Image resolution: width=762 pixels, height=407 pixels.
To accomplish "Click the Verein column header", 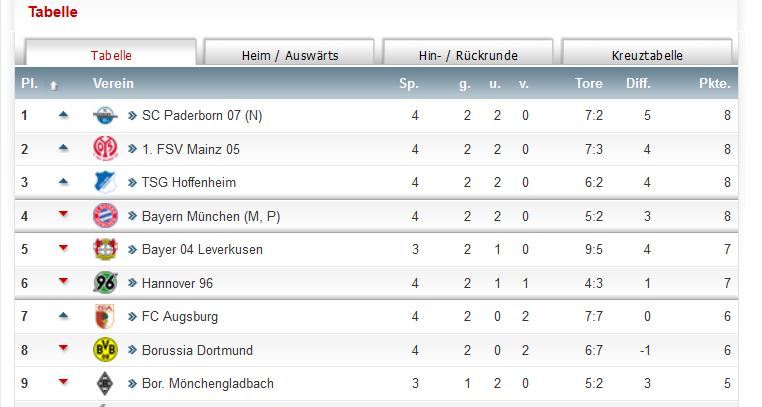I will point(113,84).
